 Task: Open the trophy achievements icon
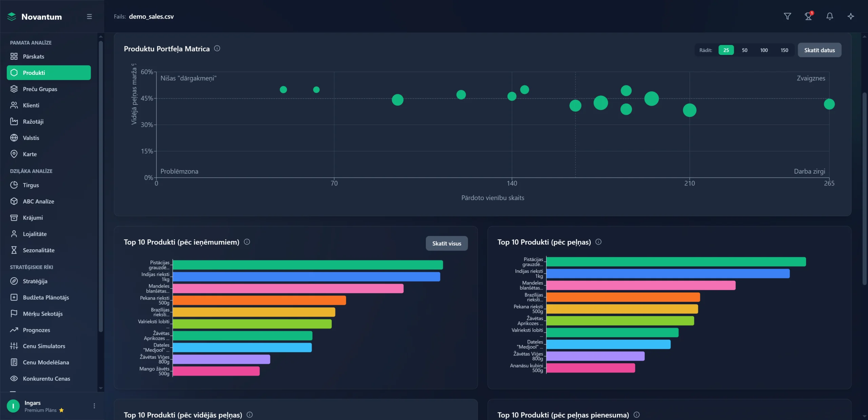point(808,16)
